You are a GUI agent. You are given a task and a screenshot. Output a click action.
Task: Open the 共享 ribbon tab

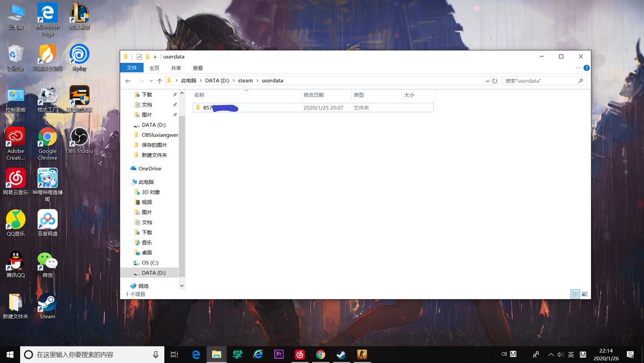point(176,68)
